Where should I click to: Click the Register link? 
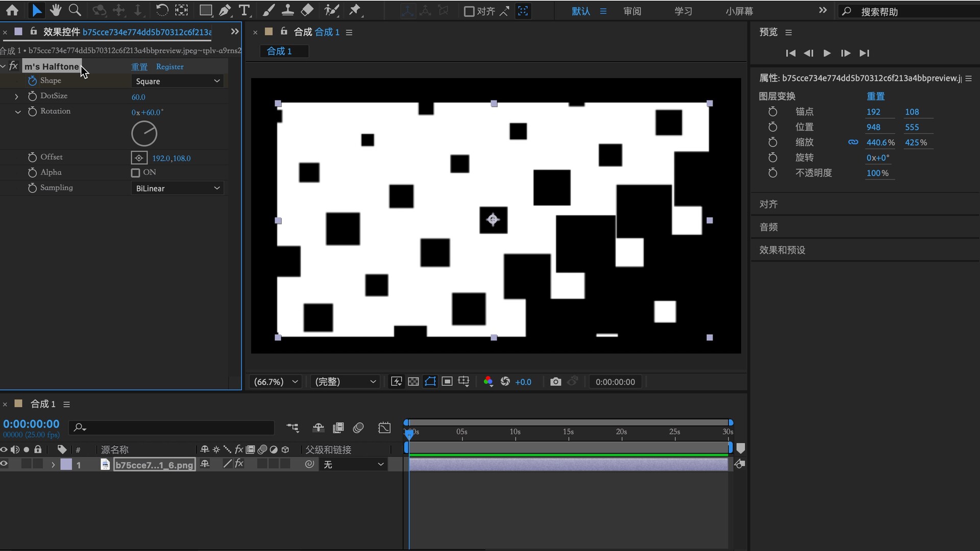pos(169,67)
